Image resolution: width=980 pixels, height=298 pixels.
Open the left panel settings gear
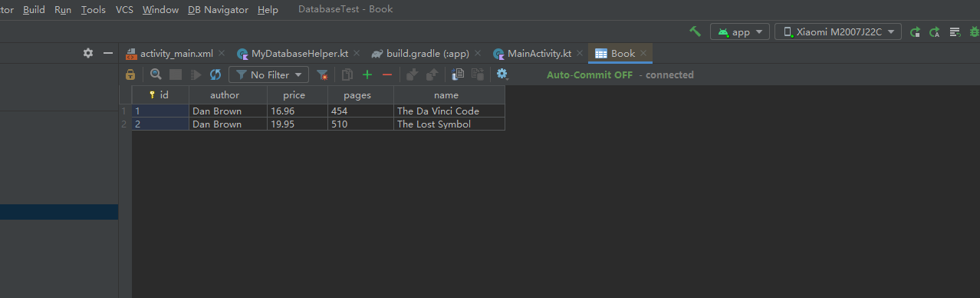88,53
